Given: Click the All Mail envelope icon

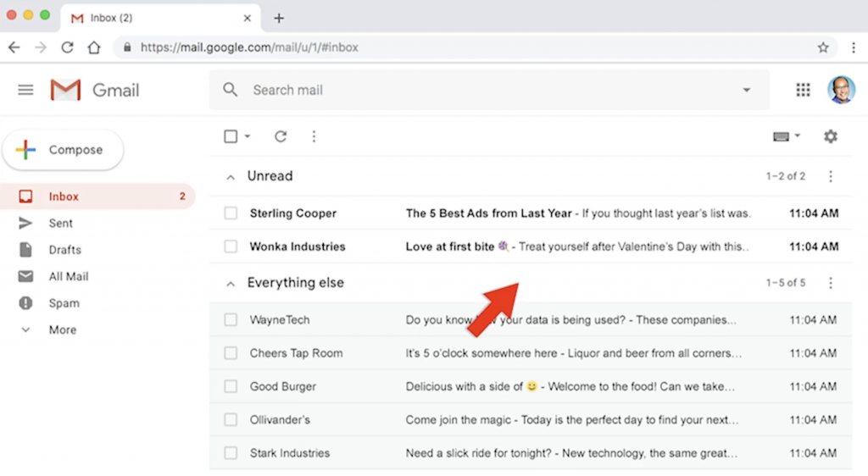Looking at the screenshot, I should tap(25, 276).
